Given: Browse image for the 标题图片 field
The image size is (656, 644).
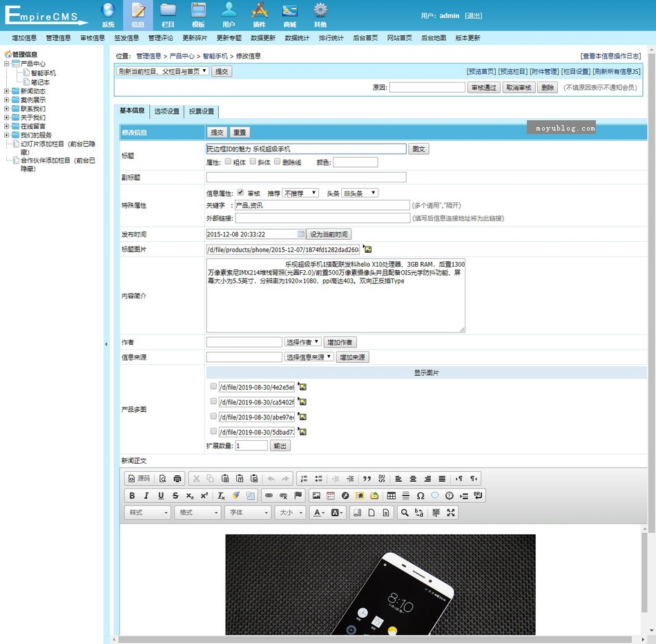Looking at the screenshot, I should 367,249.
